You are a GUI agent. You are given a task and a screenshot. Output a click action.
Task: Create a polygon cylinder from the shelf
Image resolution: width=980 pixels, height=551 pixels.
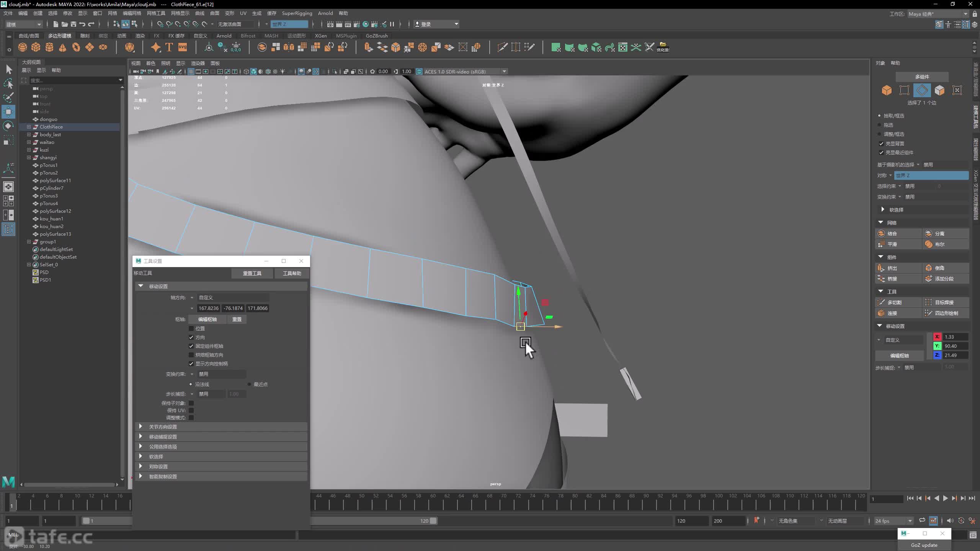(x=49, y=47)
